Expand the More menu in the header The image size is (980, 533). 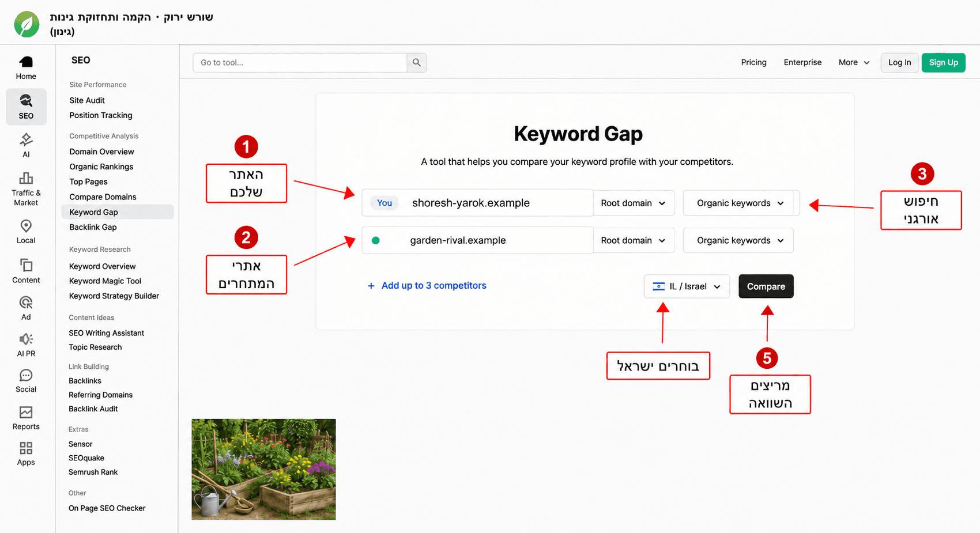click(x=854, y=62)
